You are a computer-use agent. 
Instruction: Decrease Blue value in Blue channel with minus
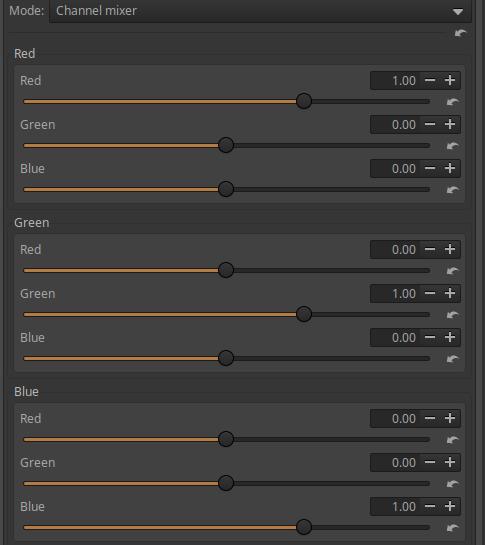(x=430, y=506)
